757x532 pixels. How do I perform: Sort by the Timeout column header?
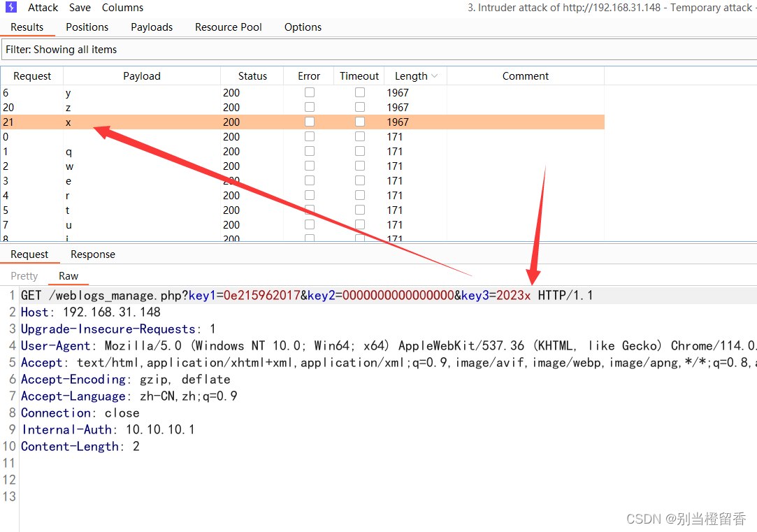pos(359,76)
